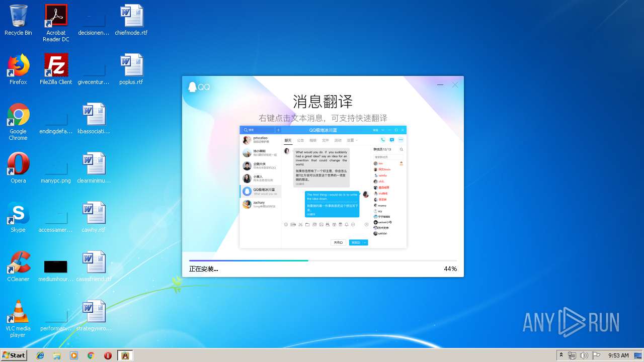Open the volume control tray icon
The width and height of the screenshot is (644, 362).
[x=584, y=355]
